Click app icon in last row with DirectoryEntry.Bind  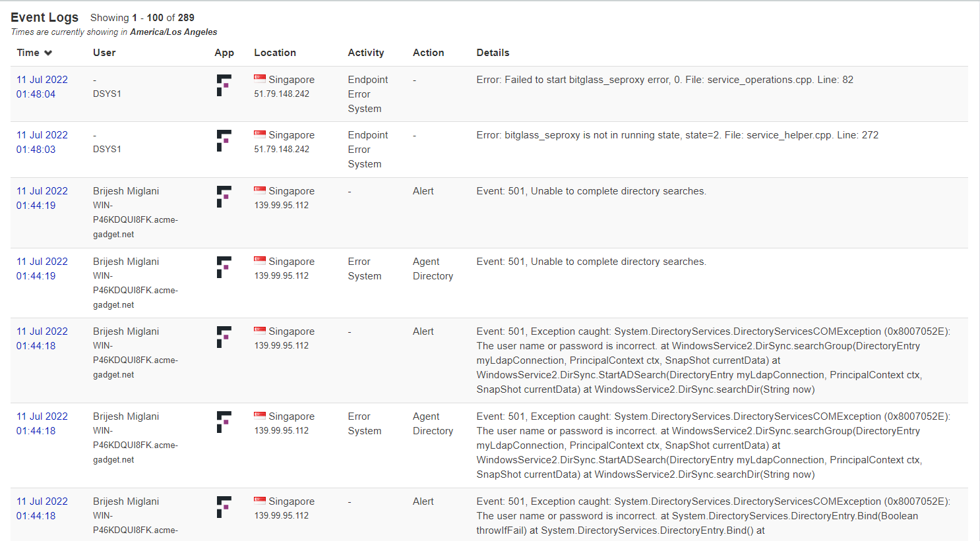pyautogui.click(x=224, y=507)
